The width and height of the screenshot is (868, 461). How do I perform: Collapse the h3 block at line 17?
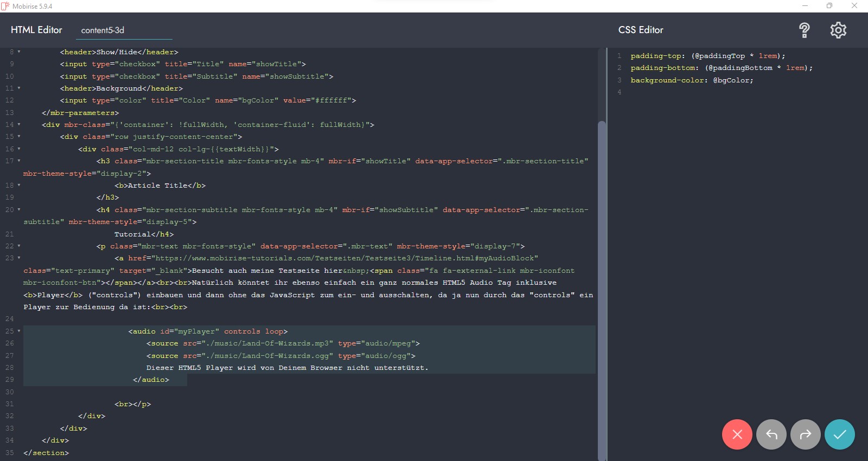(19, 161)
